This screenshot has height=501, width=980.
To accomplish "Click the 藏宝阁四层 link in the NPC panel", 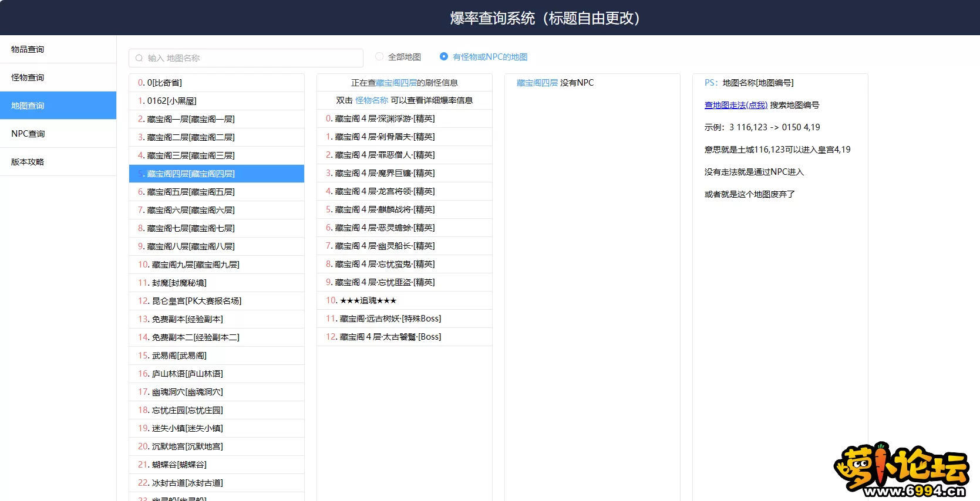I will tap(537, 83).
